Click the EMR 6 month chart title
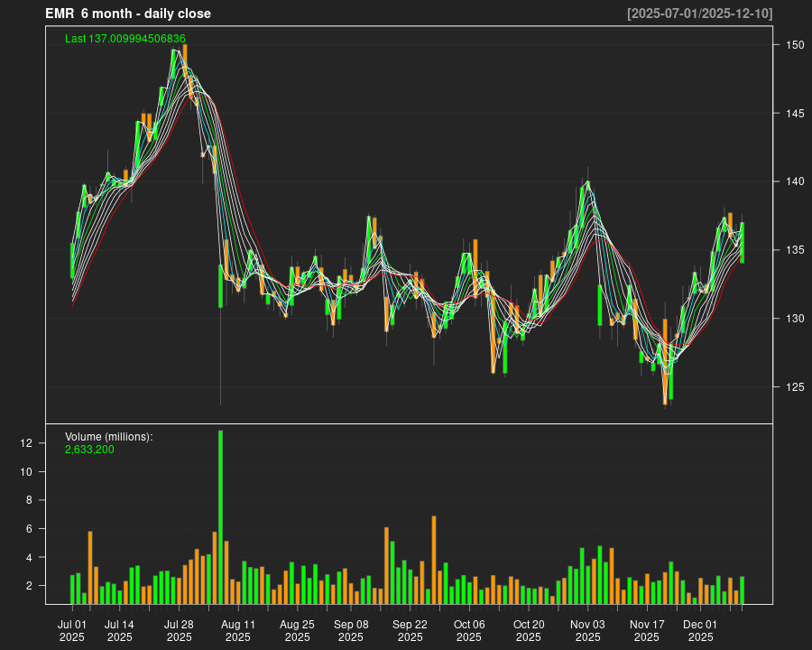 tap(128, 14)
